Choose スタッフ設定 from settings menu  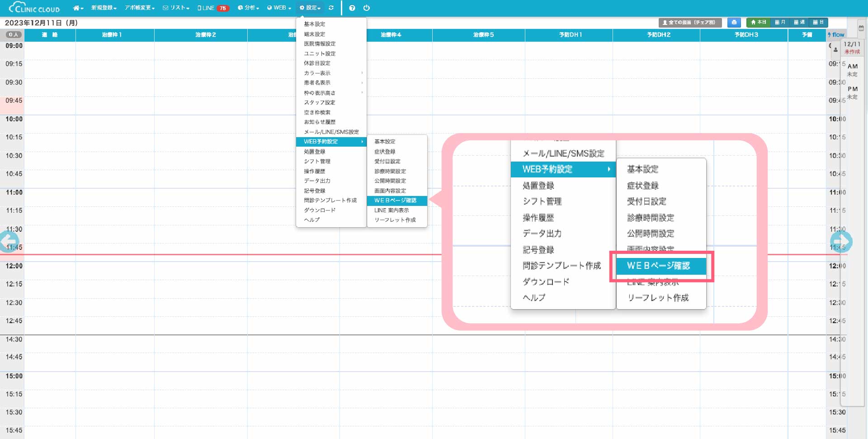click(319, 103)
